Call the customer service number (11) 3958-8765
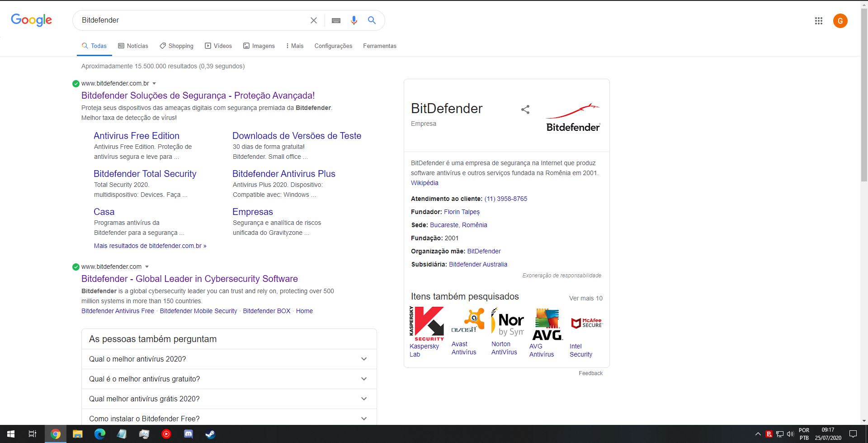This screenshot has width=868, height=443. 505,199
